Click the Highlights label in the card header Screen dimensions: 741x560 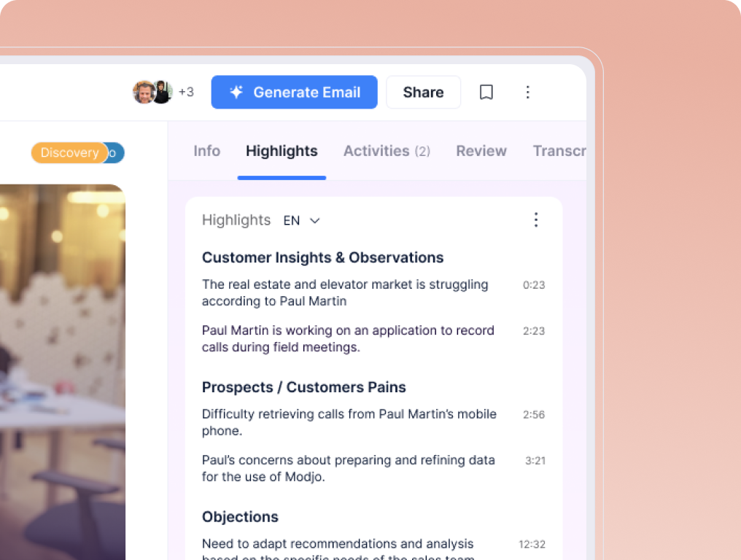(x=236, y=220)
